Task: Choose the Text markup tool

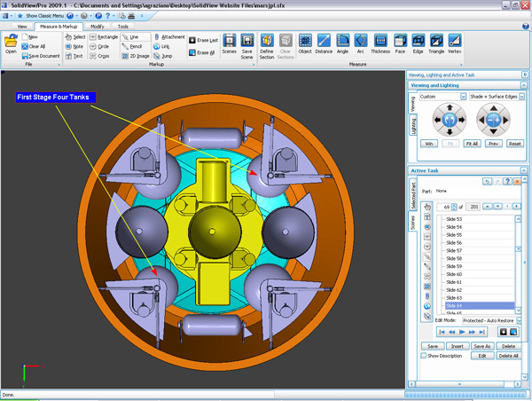Action: click(74, 56)
